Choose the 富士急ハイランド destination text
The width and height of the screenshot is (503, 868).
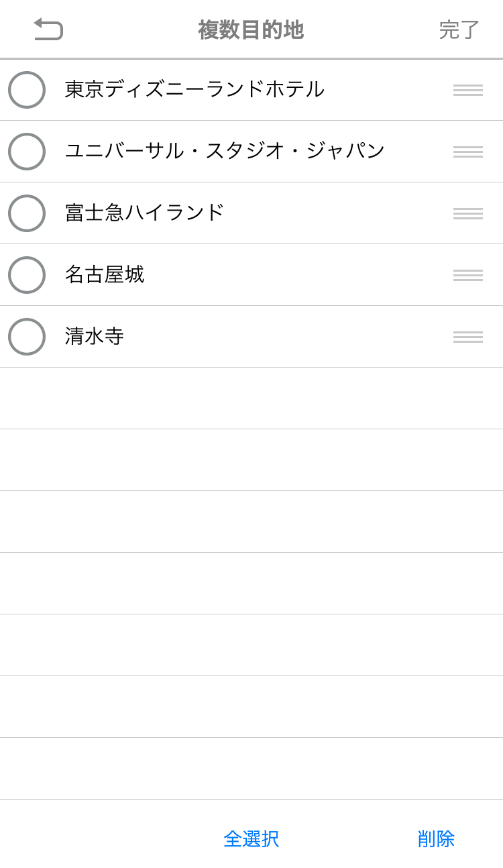(x=144, y=213)
